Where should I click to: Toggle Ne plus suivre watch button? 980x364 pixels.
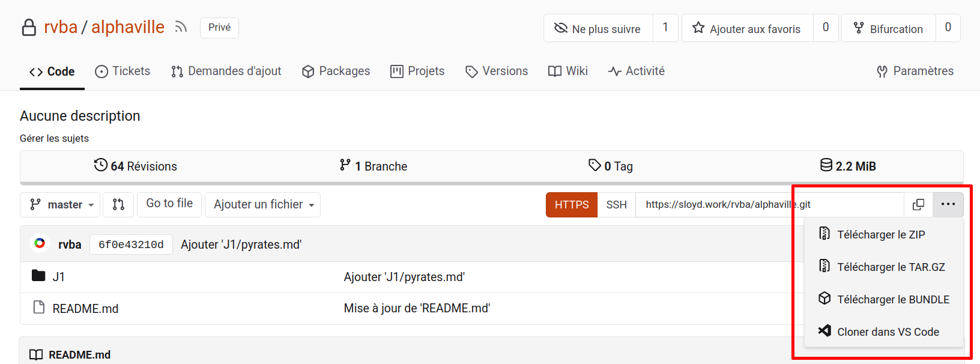(x=598, y=28)
